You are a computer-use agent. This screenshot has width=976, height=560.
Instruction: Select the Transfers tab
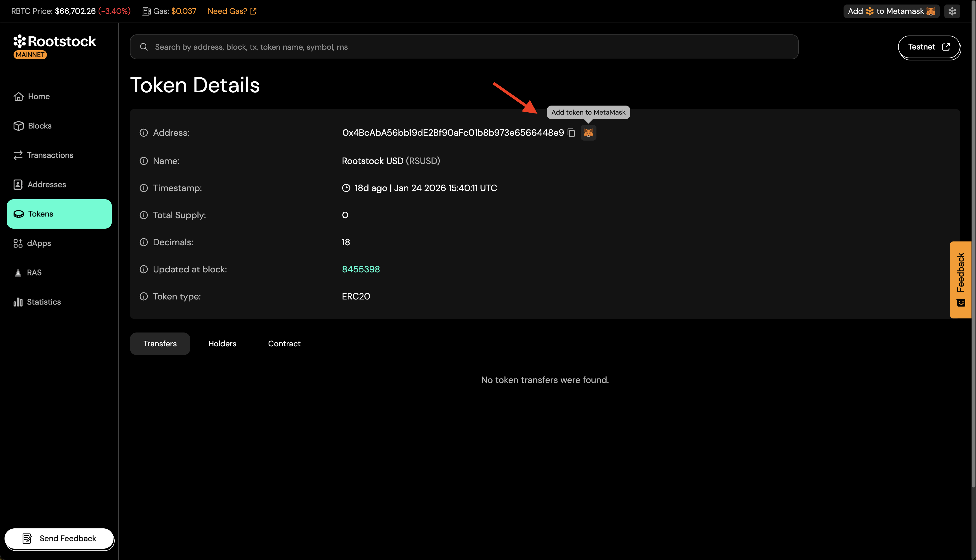click(x=160, y=344)
